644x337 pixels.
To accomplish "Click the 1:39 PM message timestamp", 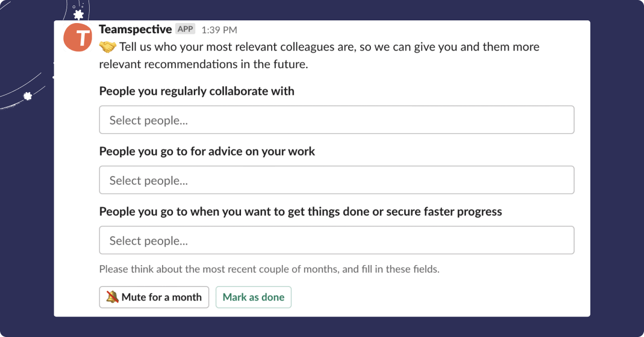I will 219,30.
